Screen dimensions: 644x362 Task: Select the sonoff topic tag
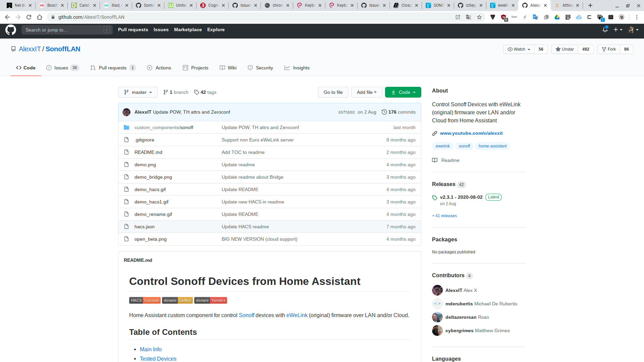pyautogui.click(x=465, y=146)
